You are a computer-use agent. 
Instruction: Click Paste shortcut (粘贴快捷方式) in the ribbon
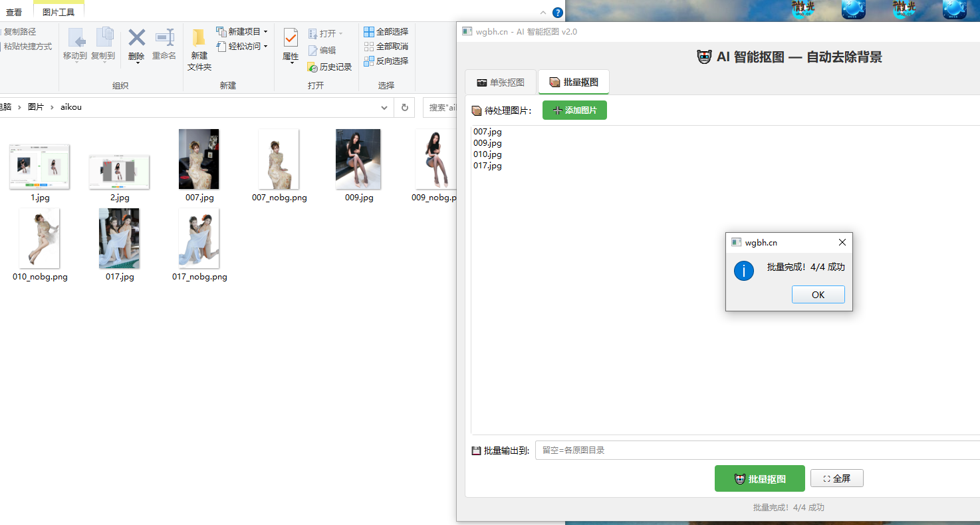(x=26, y=46)
